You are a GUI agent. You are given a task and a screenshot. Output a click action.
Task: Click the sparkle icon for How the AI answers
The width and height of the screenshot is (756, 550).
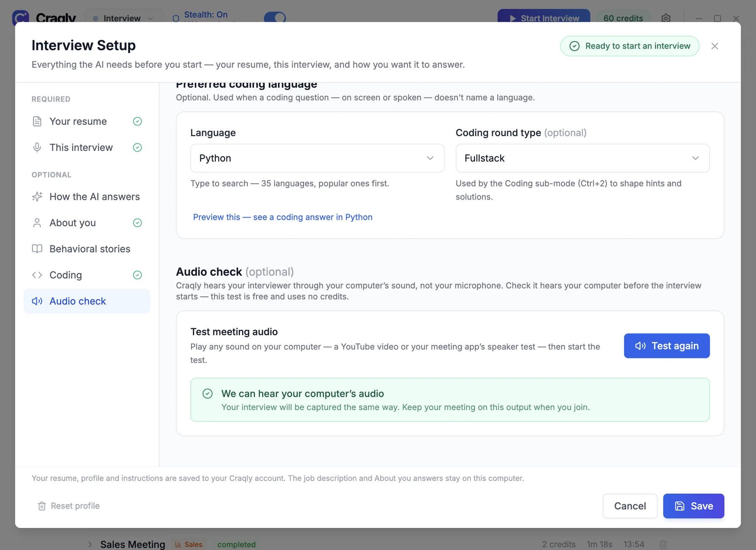pos(37,197)
